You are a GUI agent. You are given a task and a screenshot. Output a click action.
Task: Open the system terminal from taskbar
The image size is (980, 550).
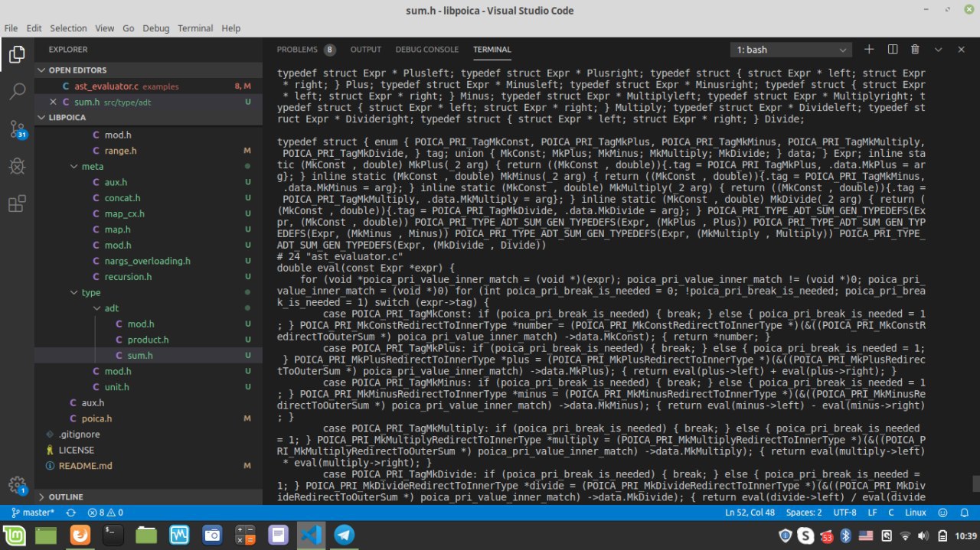(113, 535)
